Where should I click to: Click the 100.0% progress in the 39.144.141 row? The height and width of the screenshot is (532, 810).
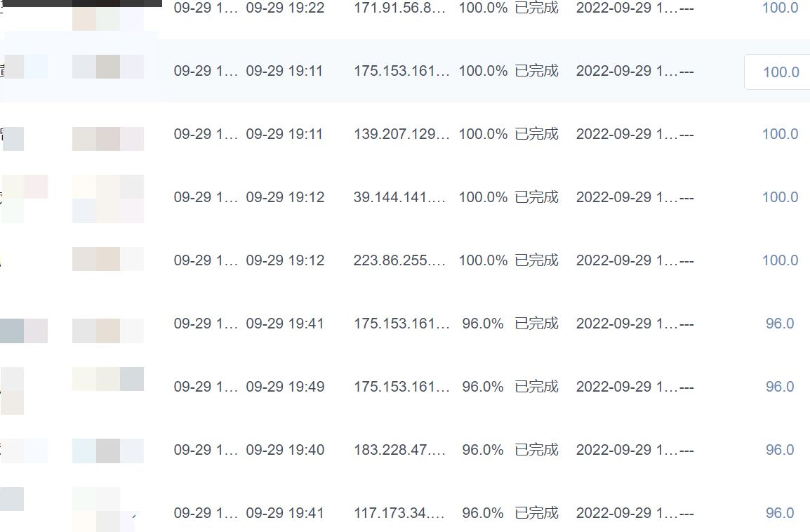(482, 197)
